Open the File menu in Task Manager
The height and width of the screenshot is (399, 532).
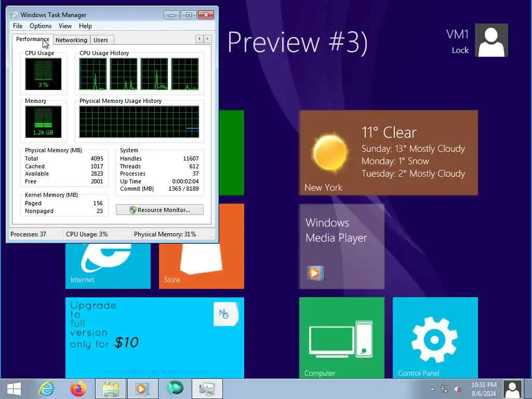pyautogui.click(x=18, y=26)
